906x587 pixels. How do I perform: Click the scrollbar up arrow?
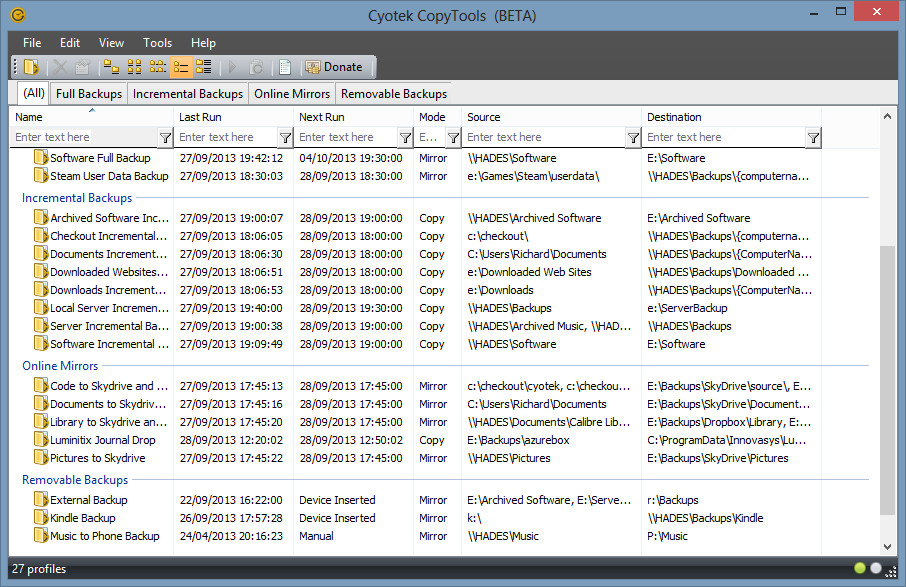point(888,116)
